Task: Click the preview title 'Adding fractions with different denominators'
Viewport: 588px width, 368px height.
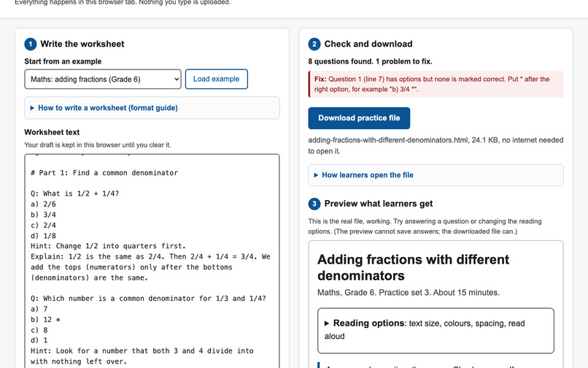Action: pyautogui.click(x=413, y=268)
